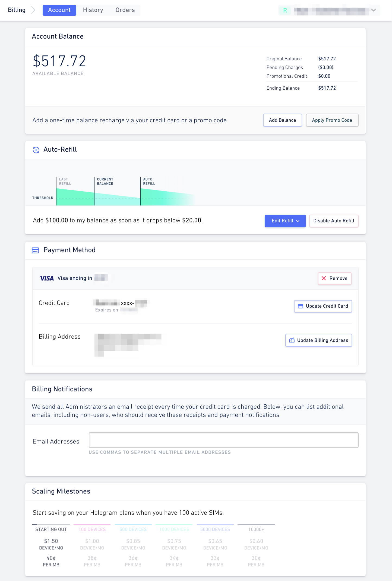Image resolution: width=392 pixels, height=581 pixels.
Task: Click the red X icon on Remove
Action: [x=324, y=278]
